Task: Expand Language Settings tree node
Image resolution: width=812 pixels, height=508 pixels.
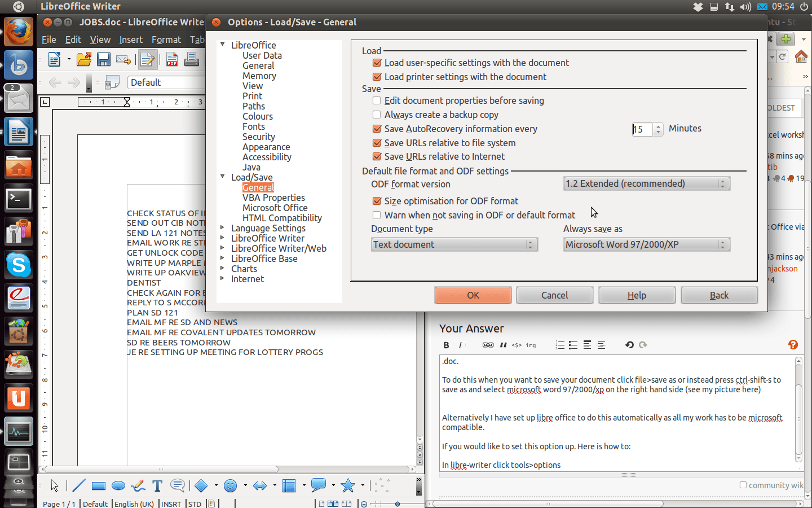Action: click(223, 227)
